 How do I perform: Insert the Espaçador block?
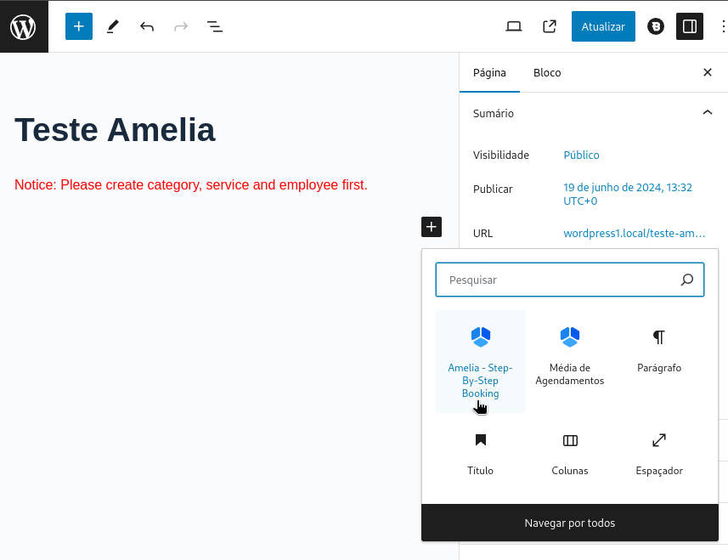pos(659,453)
